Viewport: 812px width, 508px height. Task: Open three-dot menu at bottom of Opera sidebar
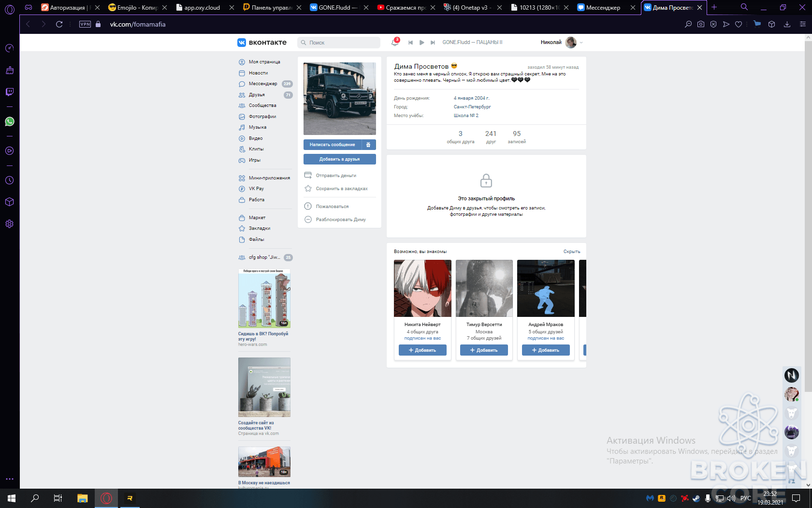click(10, 479)
